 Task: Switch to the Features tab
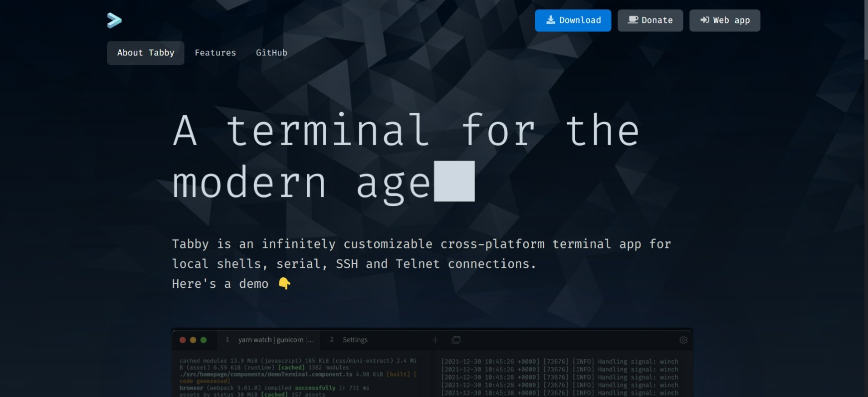[x=215, y=53]
